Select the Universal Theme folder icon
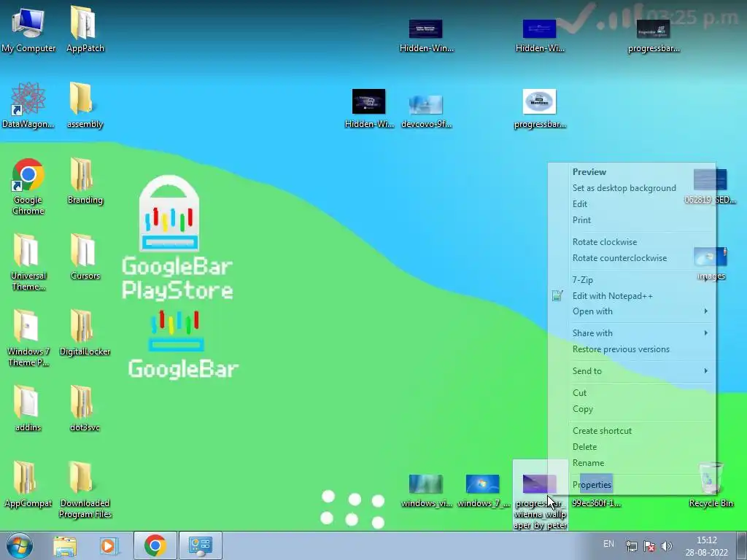 click(28, 261)
